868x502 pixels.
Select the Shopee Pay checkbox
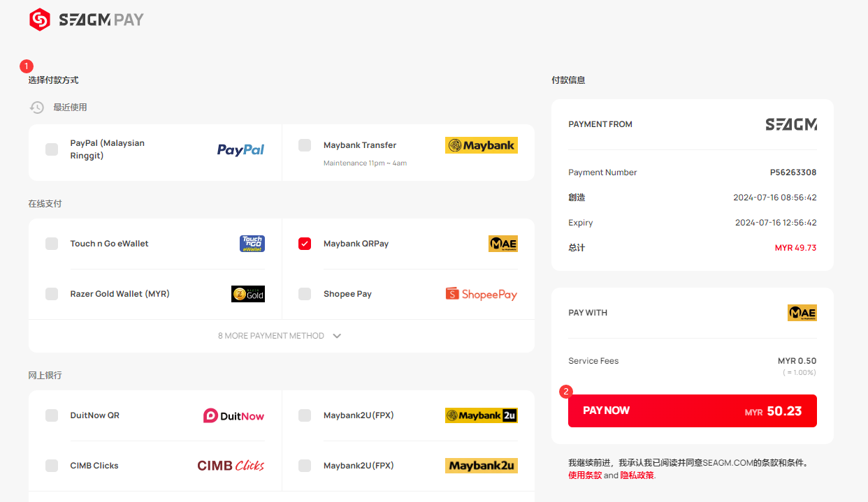click(305, 294)
